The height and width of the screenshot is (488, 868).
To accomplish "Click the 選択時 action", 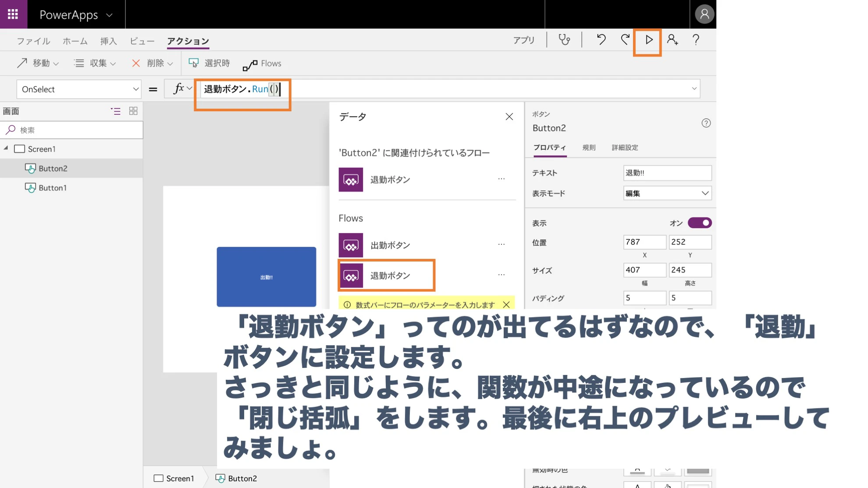I will click(x=209, y=63).
